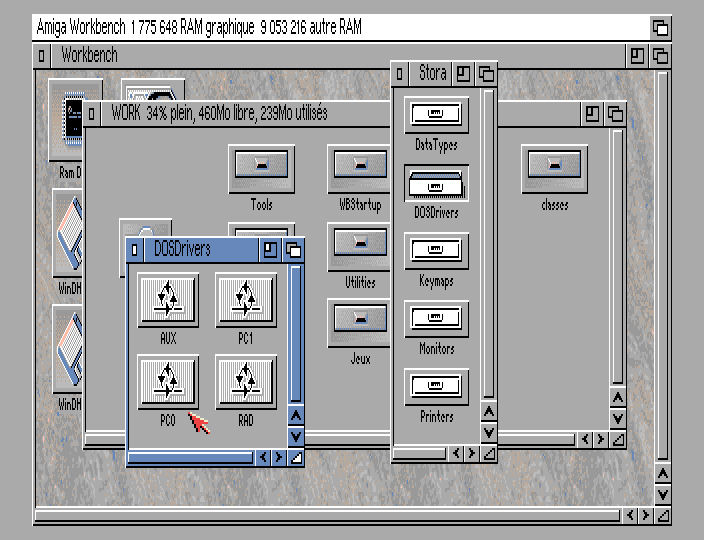This screenshot has width=704, height=540.
Task: Select the Ram Disk icon on Workbench
Action: pos(66,120)
